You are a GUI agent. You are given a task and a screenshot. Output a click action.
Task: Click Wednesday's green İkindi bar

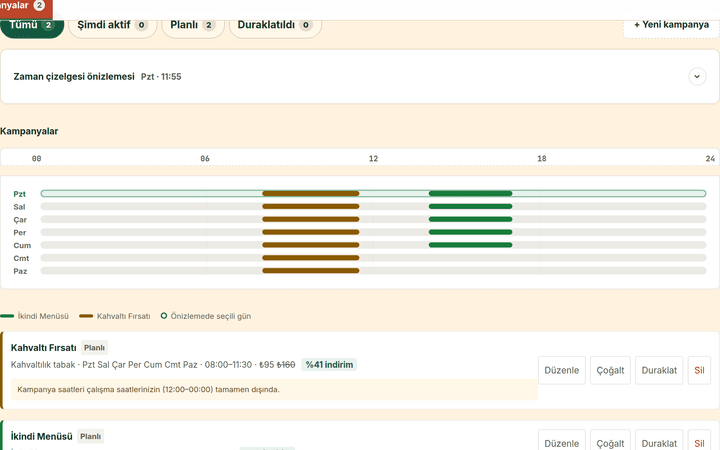pos(470,219)
